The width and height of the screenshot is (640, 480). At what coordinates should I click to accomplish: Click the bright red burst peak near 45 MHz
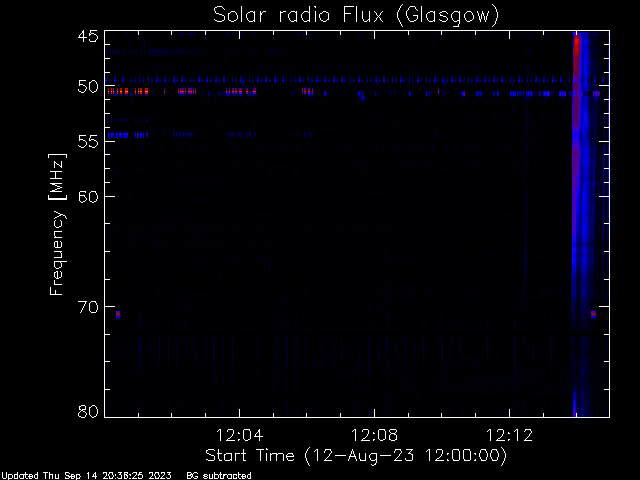(x=576, y=46)
